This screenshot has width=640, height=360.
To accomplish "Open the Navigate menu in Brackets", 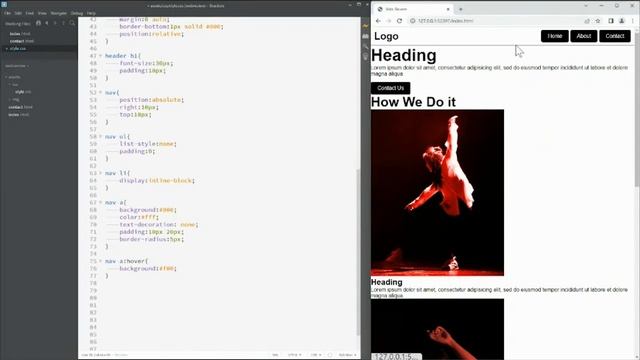I will [x=58, y=13].
